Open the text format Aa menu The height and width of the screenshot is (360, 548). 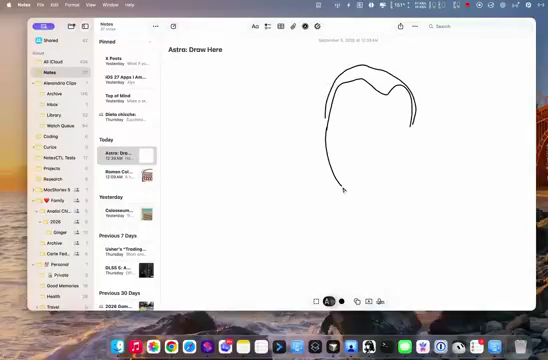pyautogui.click(x=255, y=26)
